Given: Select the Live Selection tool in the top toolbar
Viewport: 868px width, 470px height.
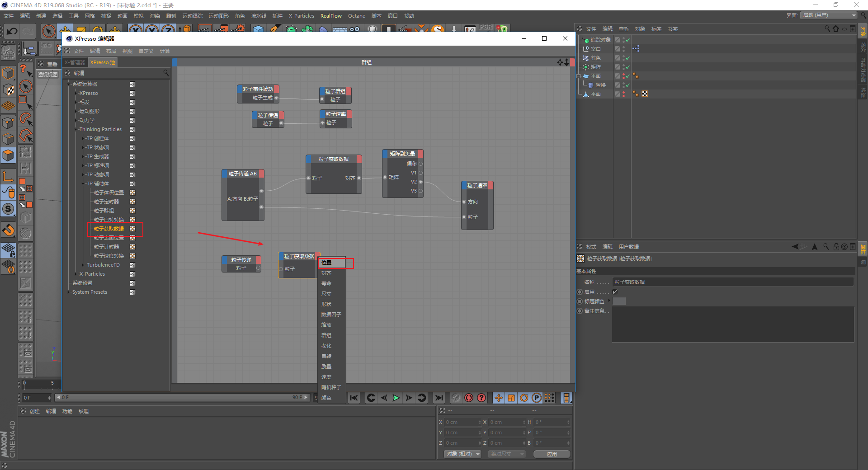Looking at the screenshot, I should point(48,31).
